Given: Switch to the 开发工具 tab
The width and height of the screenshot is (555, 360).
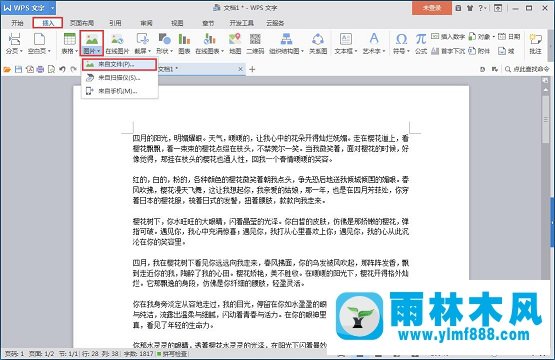Looking at the screenshot, I should [x=242, y=23].
